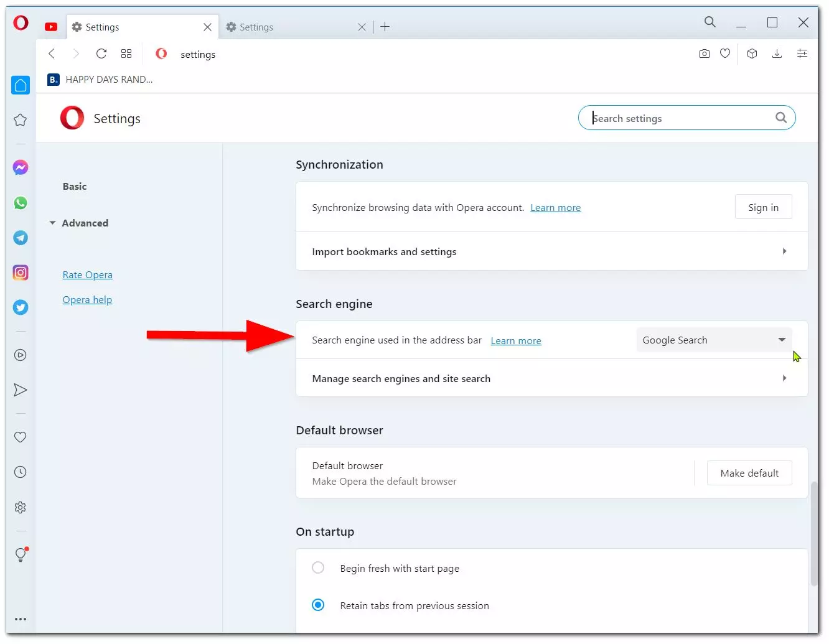Screen dimensions: 829x644
Task: Close the first Settings tab
Action: click(x=207, y=27)
